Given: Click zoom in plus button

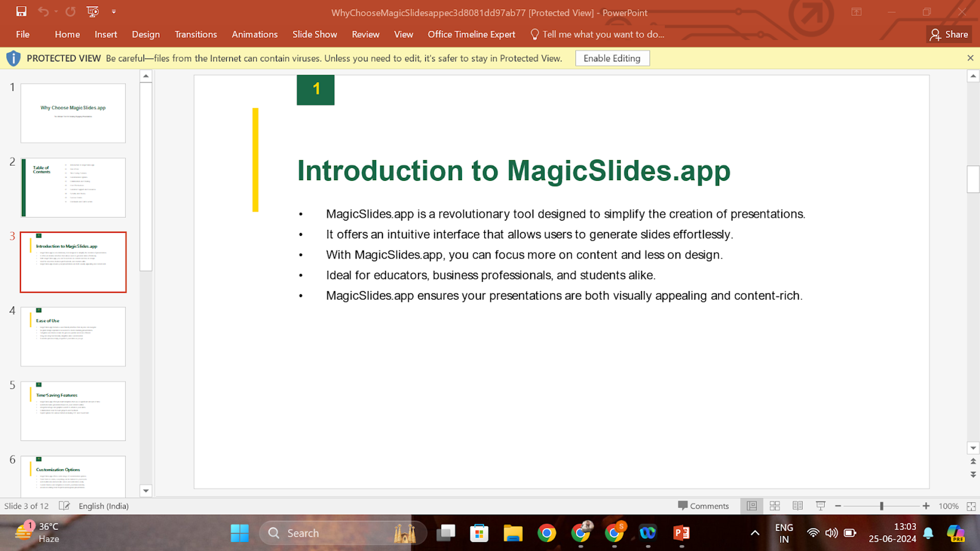Looking at the screenshot, I should pos(926,506).
